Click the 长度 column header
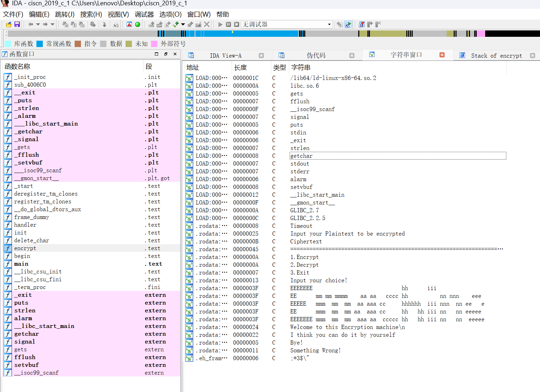Screen dimensions: 540x392 tap(240, 67)
